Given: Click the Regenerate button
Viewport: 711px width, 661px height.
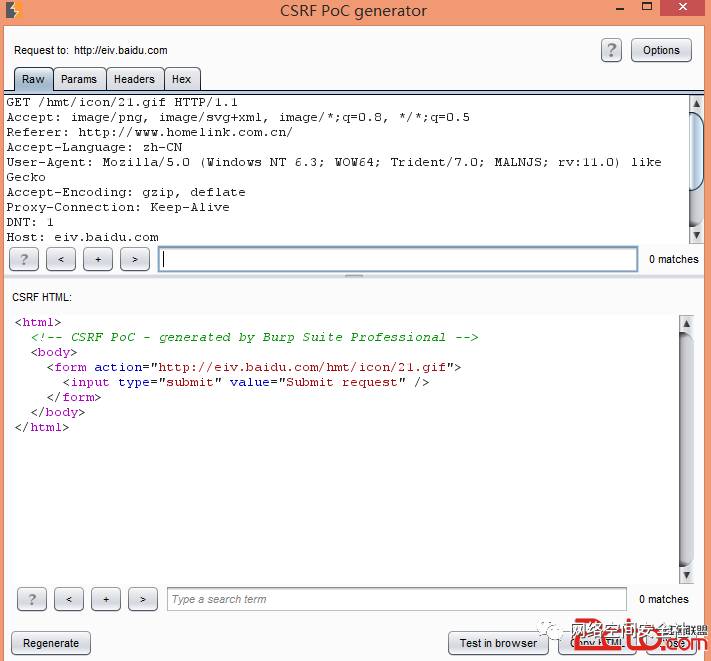Looking at the screenshot, I should pyautogui.click(x=51, y=643).
